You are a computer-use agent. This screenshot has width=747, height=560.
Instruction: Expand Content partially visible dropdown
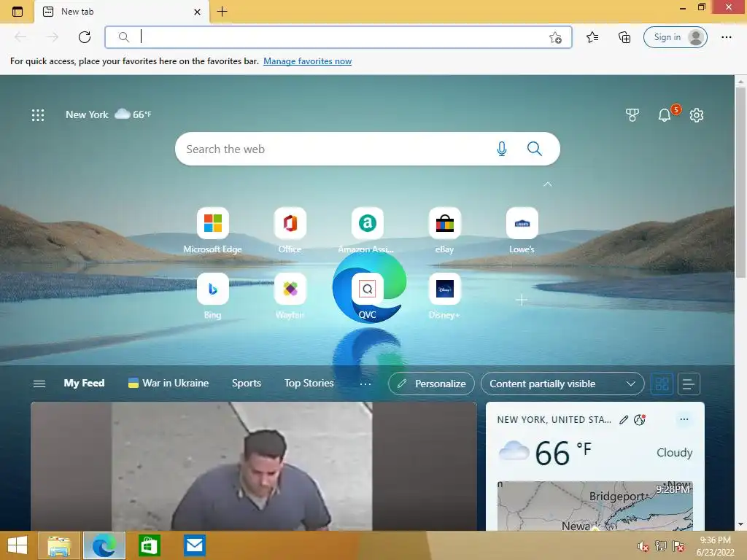click(562, 384)
